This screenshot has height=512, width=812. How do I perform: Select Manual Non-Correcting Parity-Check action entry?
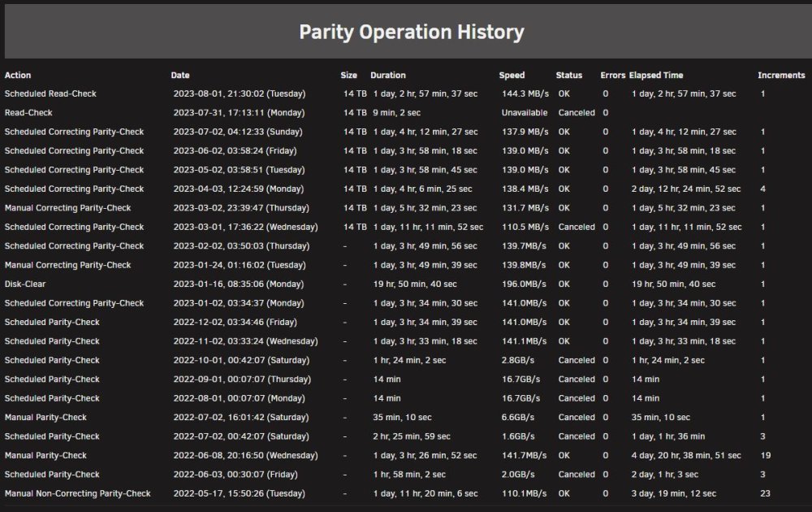click(78, 494)
